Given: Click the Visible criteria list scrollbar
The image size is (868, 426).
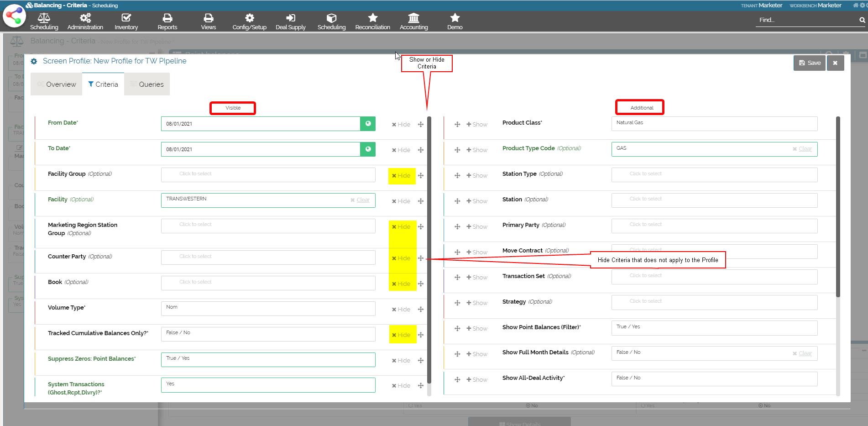Looking at the screenshot, I should [429, 251].
